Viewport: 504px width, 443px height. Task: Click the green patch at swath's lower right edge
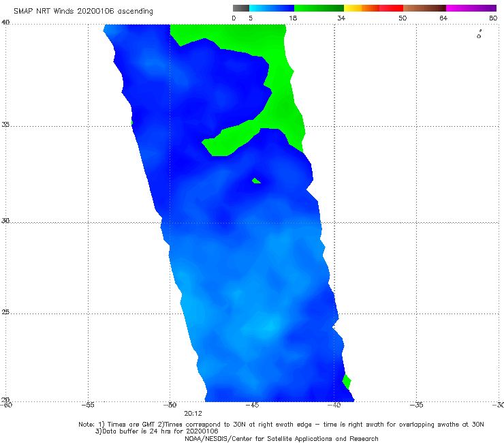347,382
